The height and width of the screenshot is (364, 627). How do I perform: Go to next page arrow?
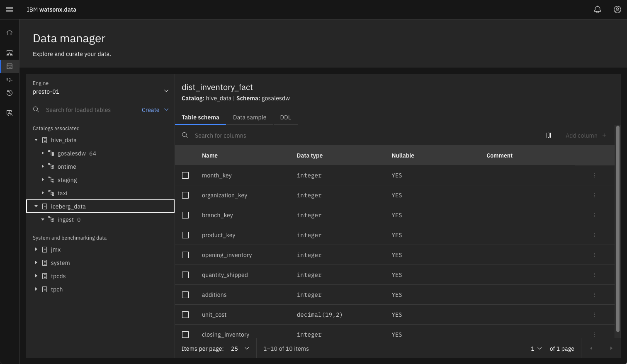pyautogui.click(x=611, y=348)
